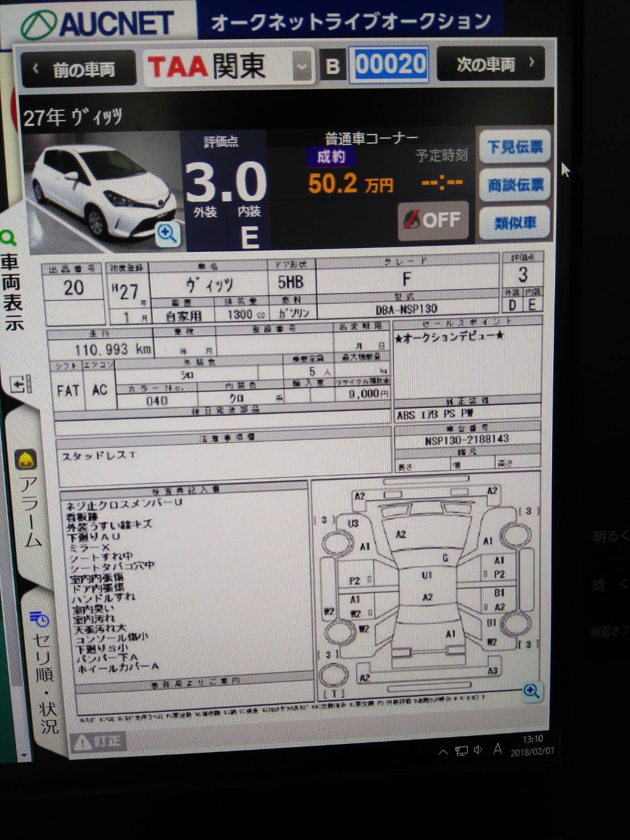
Task: Click the network icon in the taskbar
Action: 461,751
